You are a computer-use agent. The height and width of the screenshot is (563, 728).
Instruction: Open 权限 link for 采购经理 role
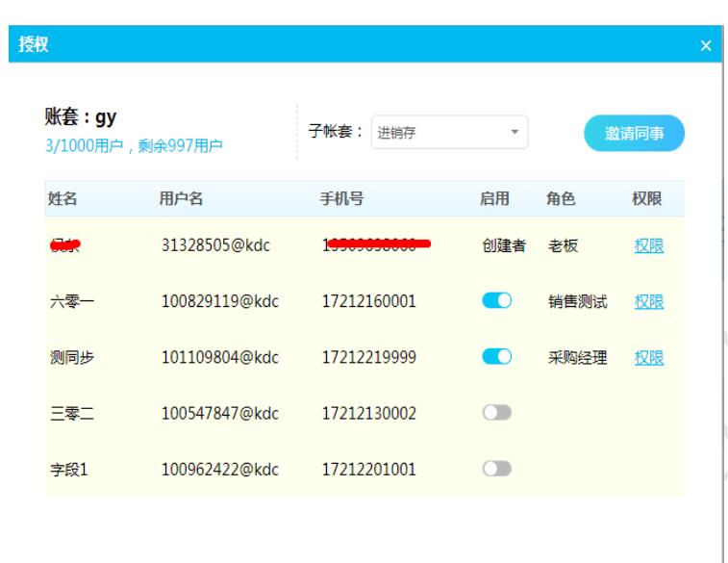point(648,357)
